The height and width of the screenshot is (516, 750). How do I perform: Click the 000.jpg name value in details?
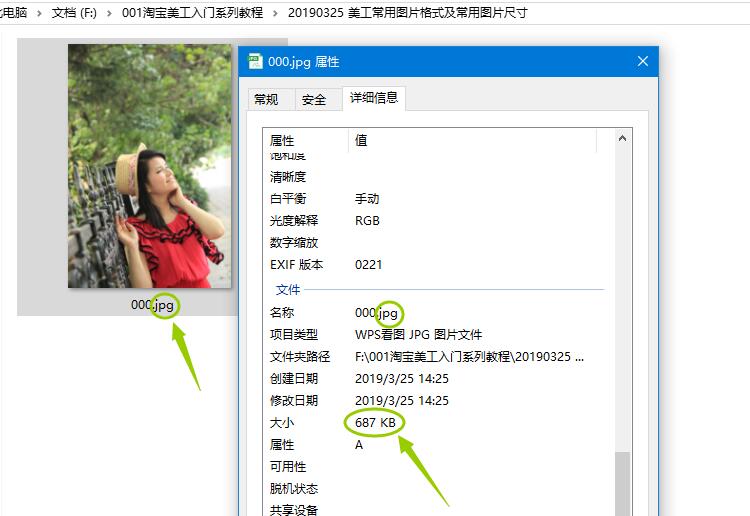[376, 313]
